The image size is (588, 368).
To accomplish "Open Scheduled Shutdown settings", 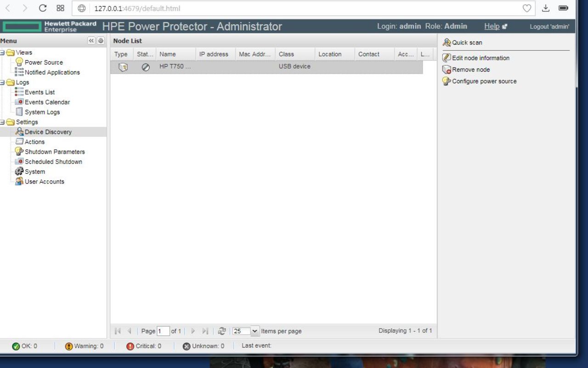I will click(53, 162).
